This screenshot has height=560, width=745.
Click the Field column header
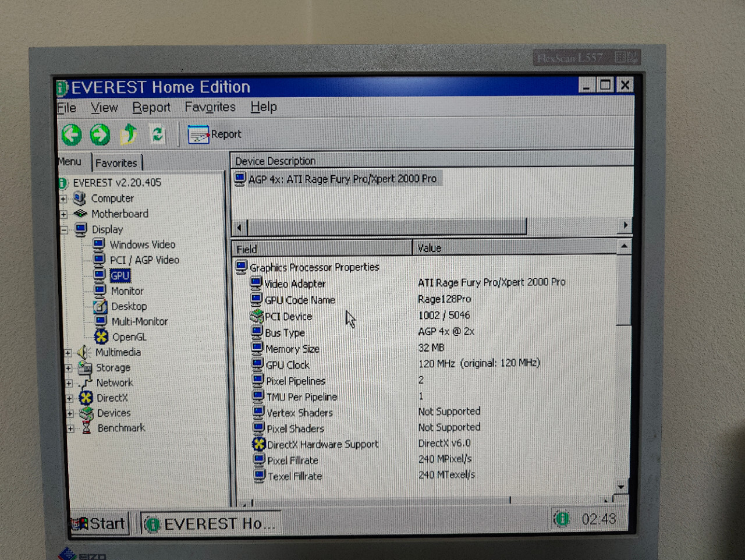(x=322, y=249)
